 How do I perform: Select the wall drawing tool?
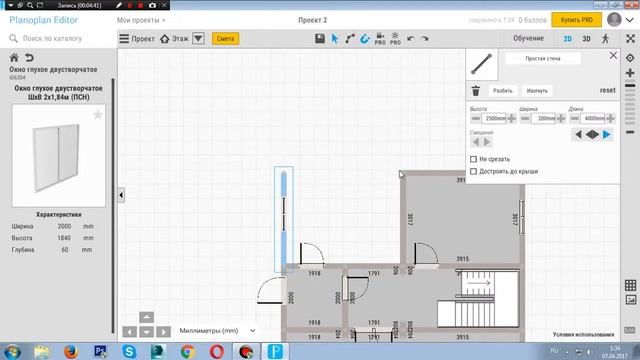click(x=350, y=38)
